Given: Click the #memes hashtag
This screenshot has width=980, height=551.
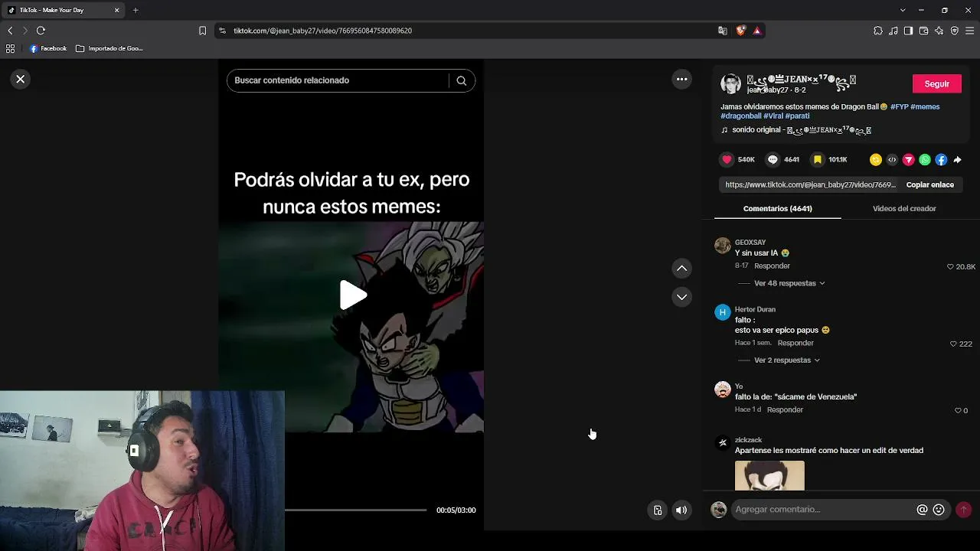Looking at the screenshot, I should coord(925,106).
